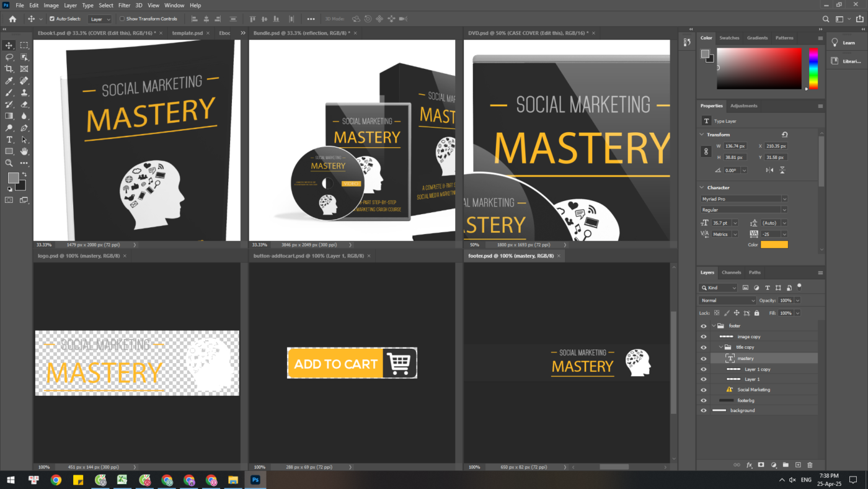Uncheck the Auto-Select checkbox

point(52,19)
